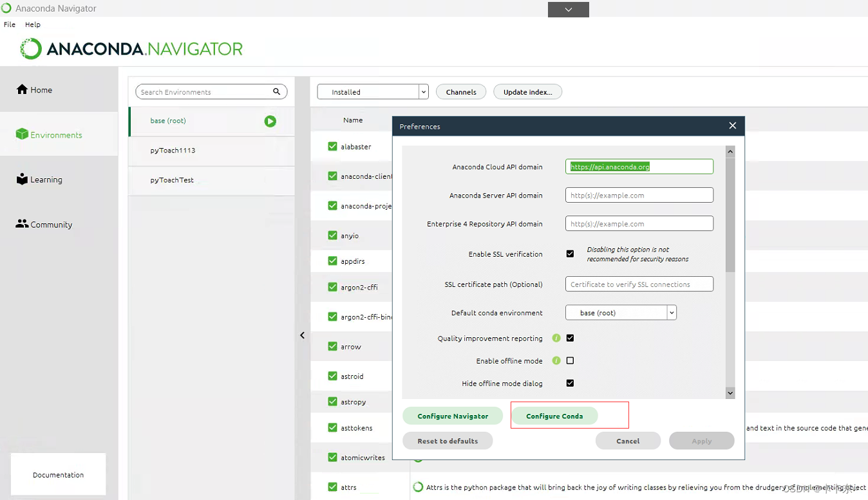The width and height of the screenshot is (868, 500).
Task: Expand the dropdown at top of window
Action: click(568, 10)
